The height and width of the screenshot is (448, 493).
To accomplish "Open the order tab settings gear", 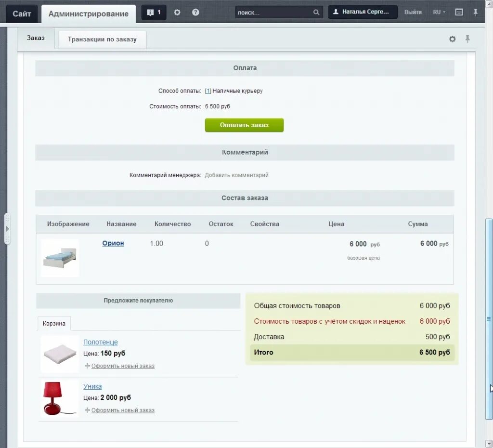I will pos(452,39).
